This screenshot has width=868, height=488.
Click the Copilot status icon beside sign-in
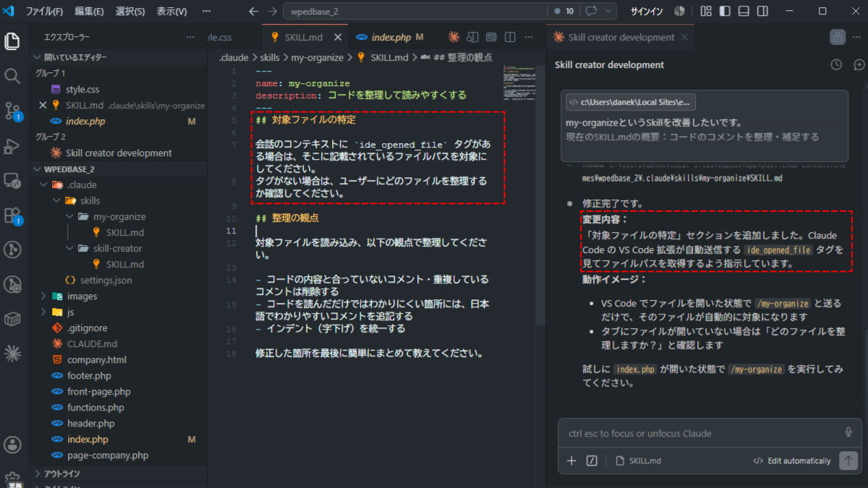click(x=679, y=11)
